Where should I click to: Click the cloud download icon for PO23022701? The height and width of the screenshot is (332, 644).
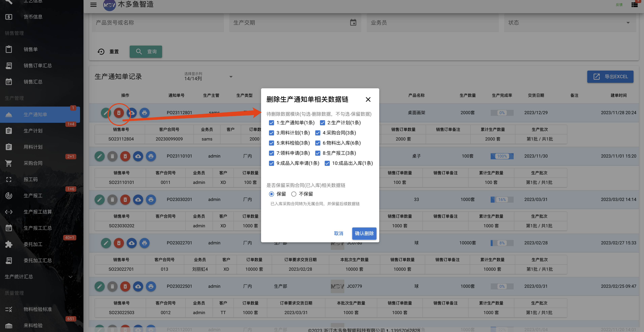(x=132, y=243)
